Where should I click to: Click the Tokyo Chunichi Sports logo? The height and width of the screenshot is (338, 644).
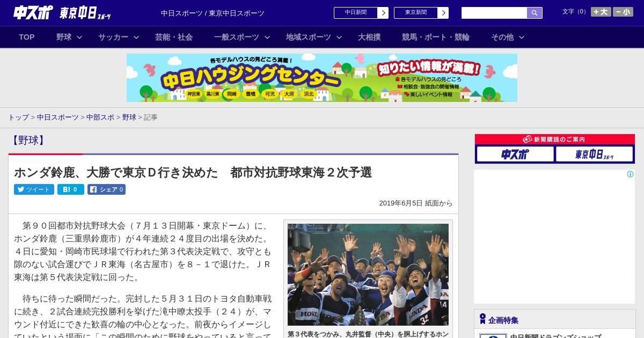click(x=85, y=13)
